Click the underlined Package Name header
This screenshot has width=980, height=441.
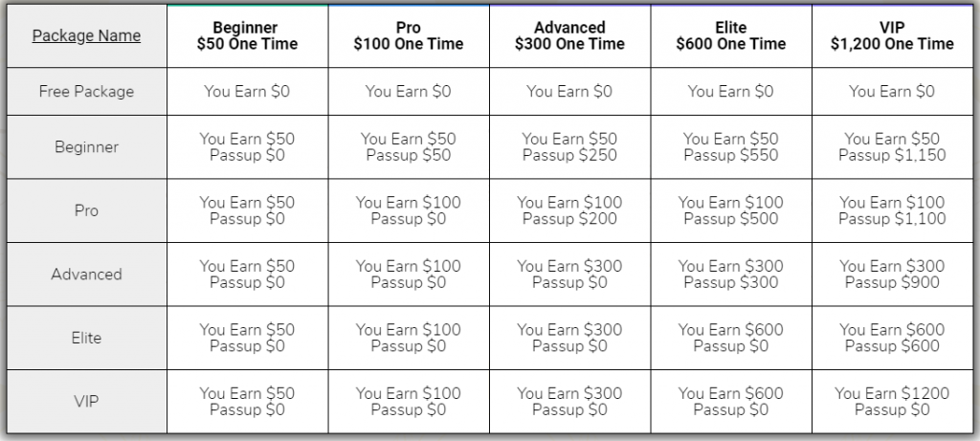click(86, 36)
